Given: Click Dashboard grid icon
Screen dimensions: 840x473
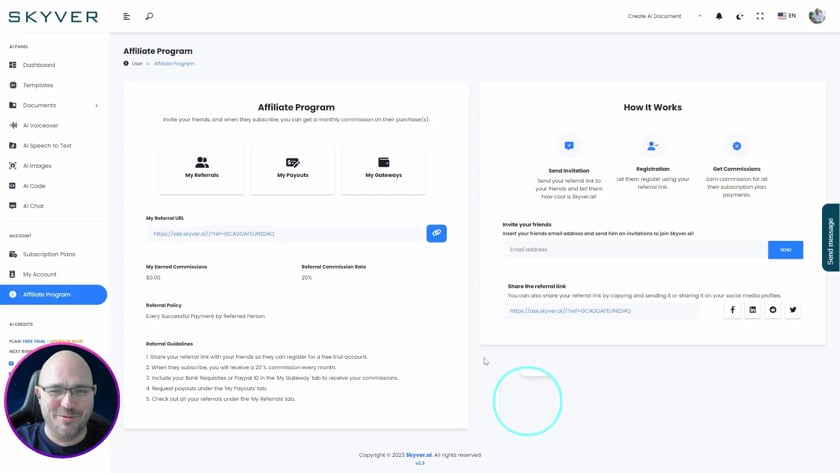Looking at the screenshot, I should 13,65.
